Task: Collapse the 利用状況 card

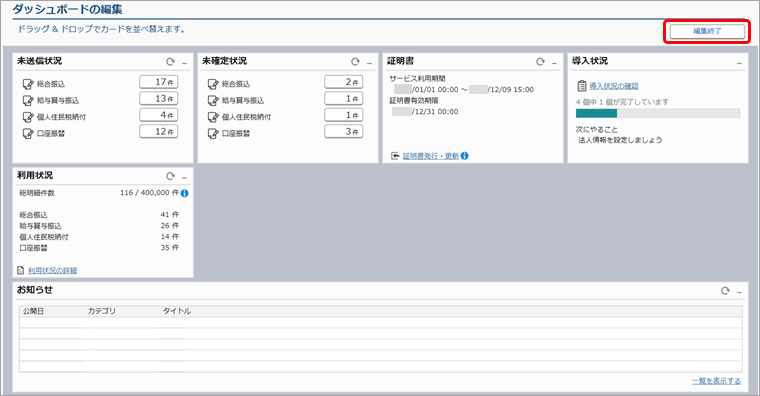Action: point(184,177)
